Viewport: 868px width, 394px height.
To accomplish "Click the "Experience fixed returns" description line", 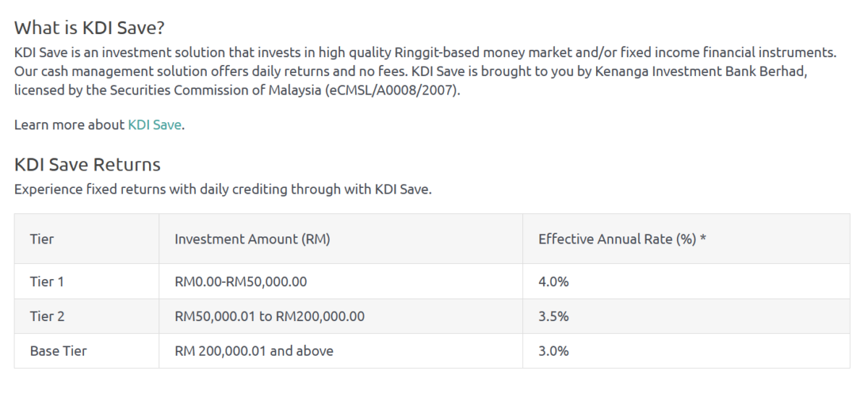I will (223, 190).
